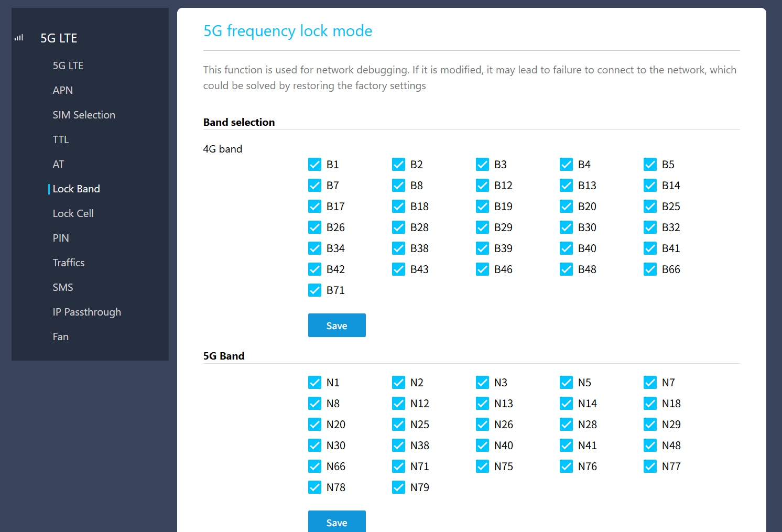This screenshot has height=532, width=782.
Task: Toggle the B66 band checkbox
Action: (650, 269)
